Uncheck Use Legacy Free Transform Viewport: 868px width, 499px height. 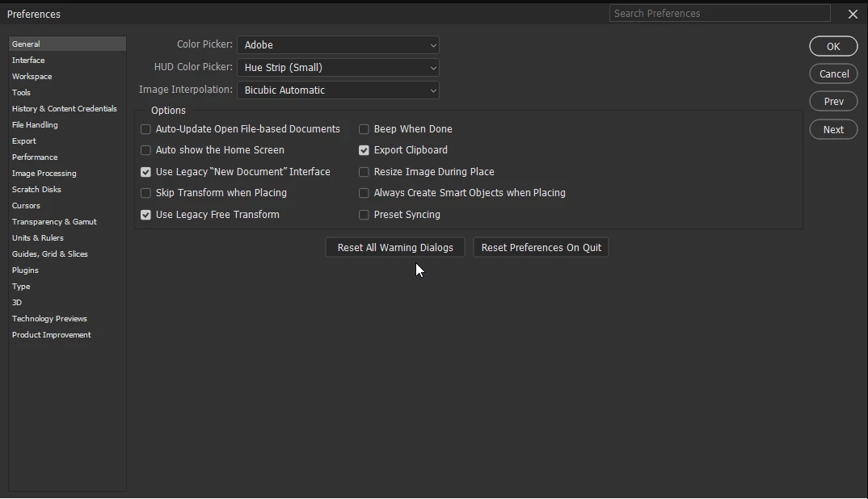(145, 215)
